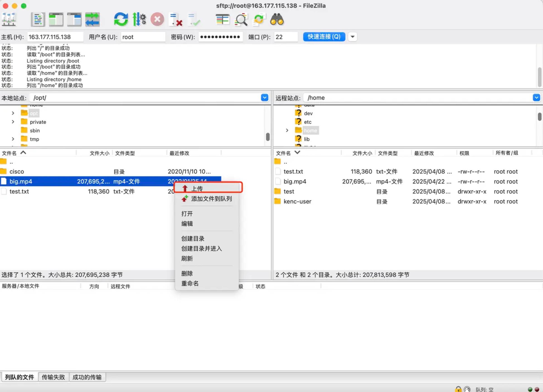Toggle the synchronized browsing icon
The image size is (543, 392).
pos(259,19)
